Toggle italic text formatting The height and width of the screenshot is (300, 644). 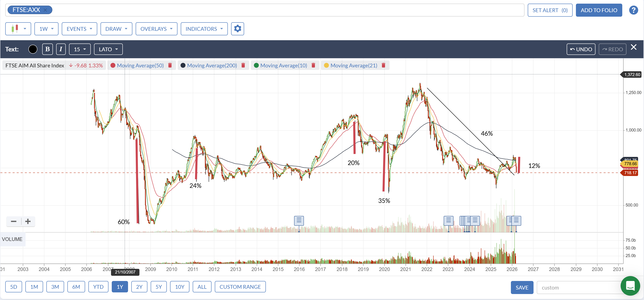point(61,49)
